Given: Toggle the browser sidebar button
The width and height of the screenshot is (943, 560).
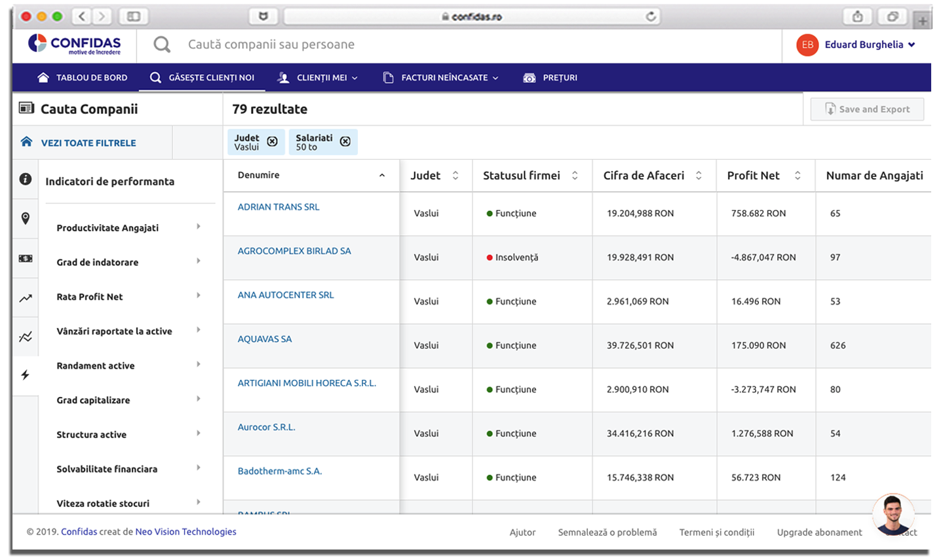Looking at the screenshot, I should click(x=133, y=16).
